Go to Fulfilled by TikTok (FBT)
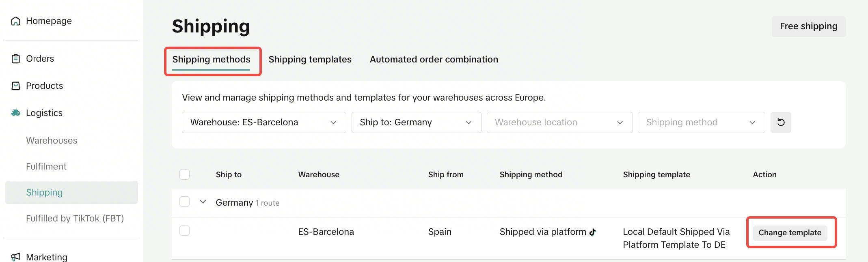 75,218
